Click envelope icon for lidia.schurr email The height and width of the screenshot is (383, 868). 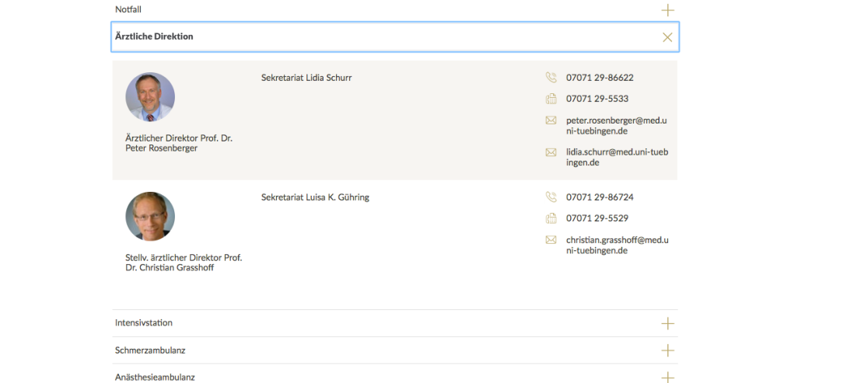[551, 152]
